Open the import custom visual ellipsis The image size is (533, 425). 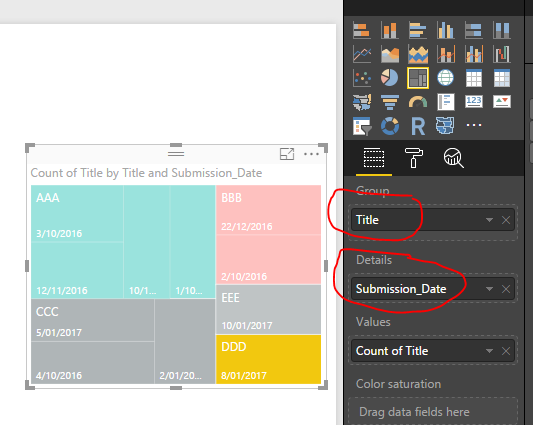474,125
